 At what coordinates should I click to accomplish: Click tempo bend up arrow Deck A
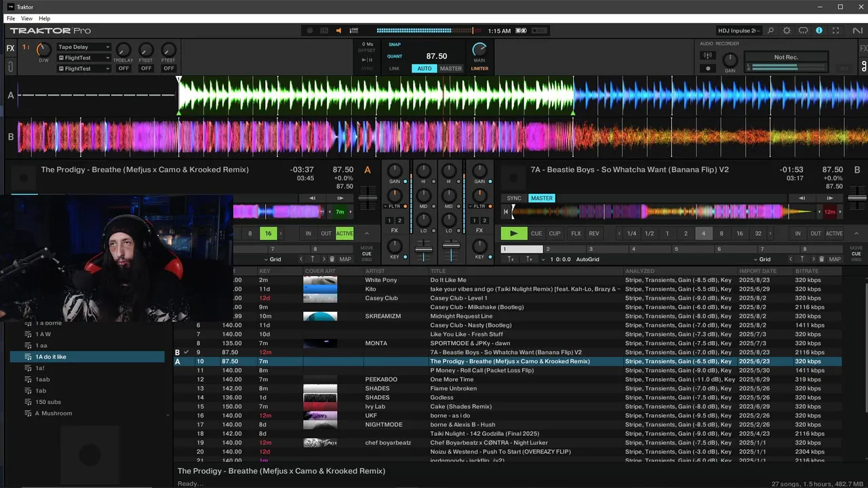[x=340, y=198]
